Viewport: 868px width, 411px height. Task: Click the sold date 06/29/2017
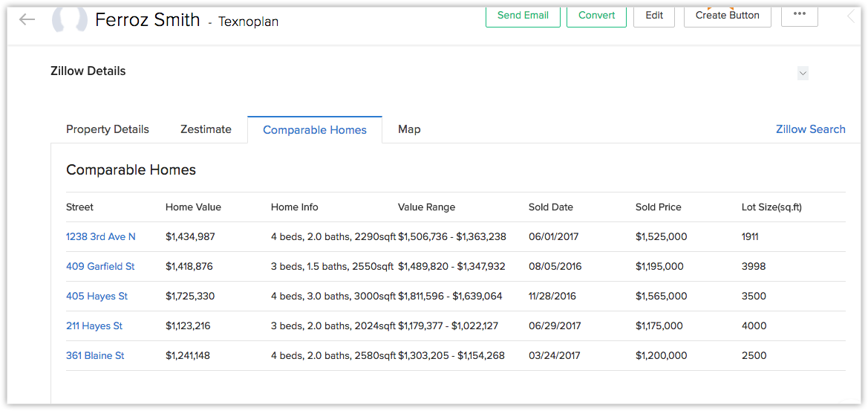[555, 326]
